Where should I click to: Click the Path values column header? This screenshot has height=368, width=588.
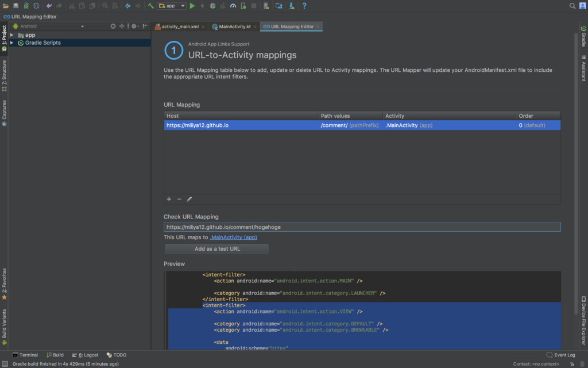click(x=350, y=116)
